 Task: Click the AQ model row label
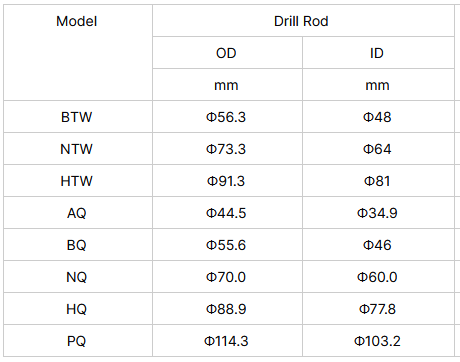(x=77, y=213)
